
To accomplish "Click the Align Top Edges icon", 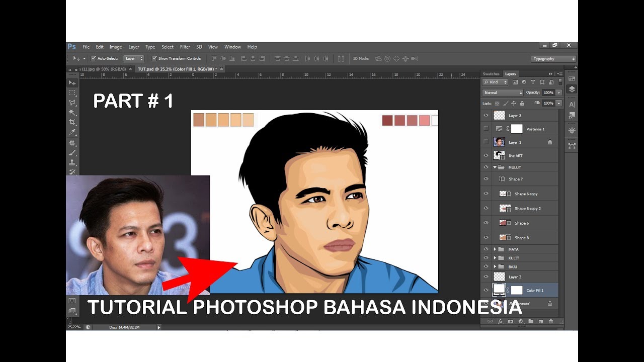I will pyautogui.click(x=214, y=59).
